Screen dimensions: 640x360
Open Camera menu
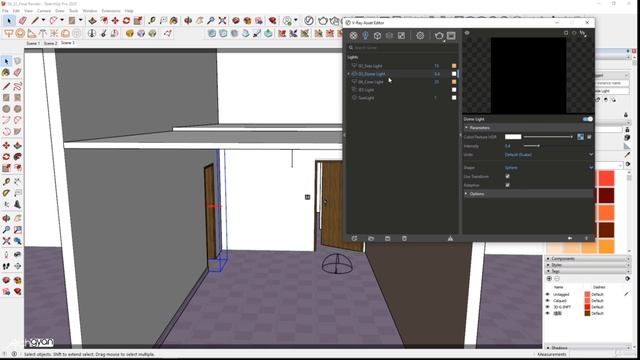point(44,11)
